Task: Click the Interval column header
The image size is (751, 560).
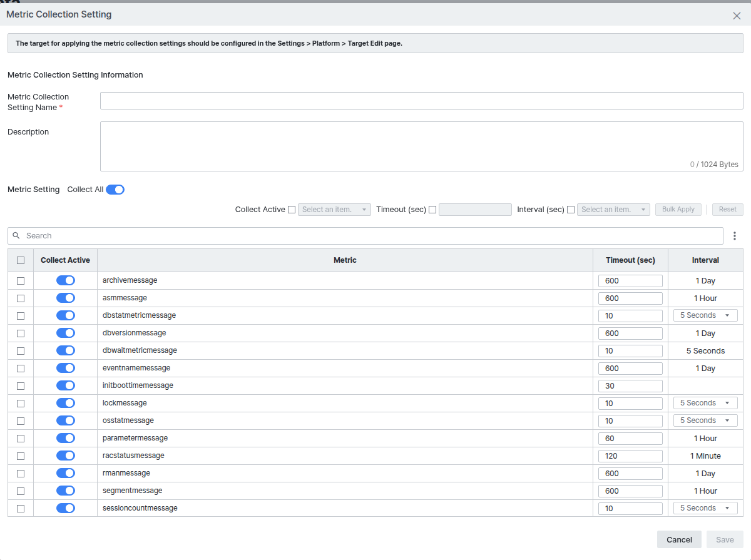Action: pos(705,260)
